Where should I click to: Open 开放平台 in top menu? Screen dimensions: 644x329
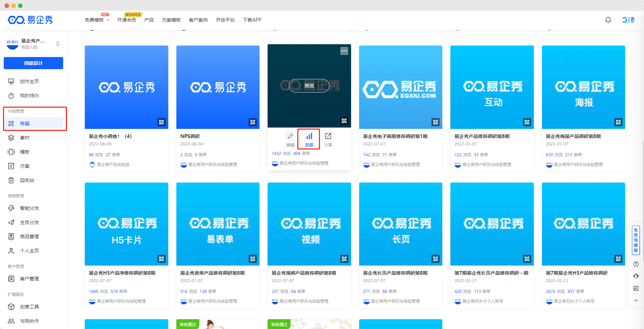225,20
